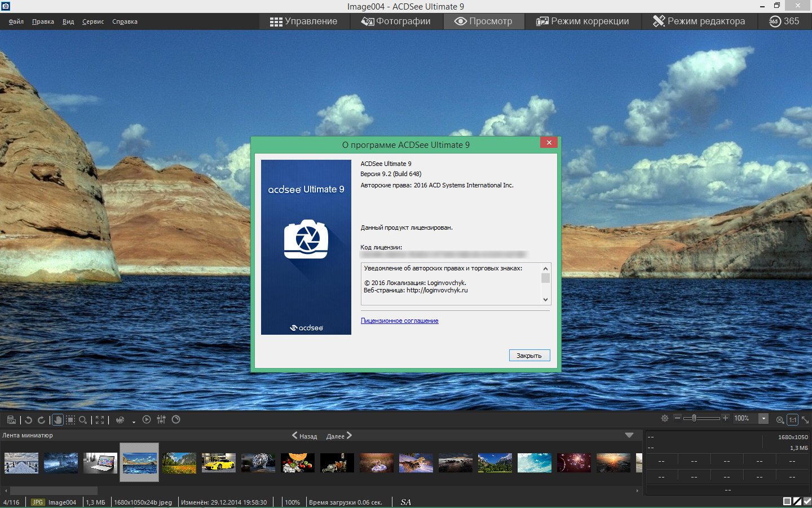Switch to Режим редактора mode

[699, 21]
